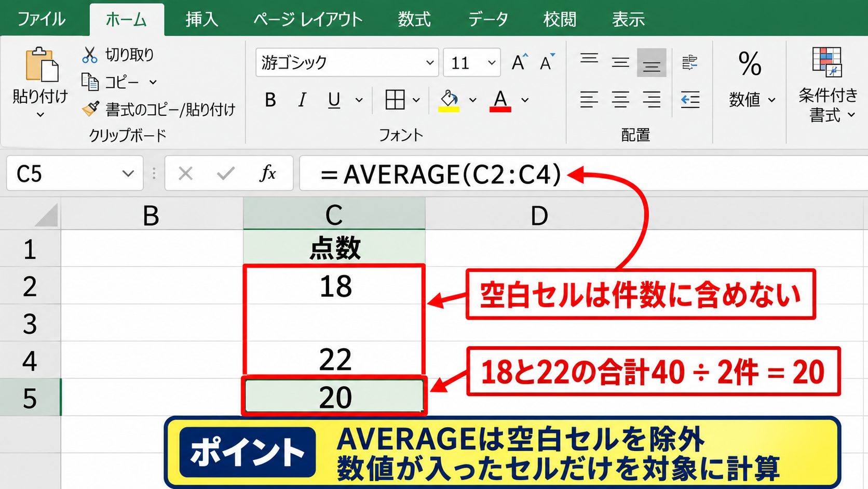Toggle bold formatting
The height and width of the screenshot is (489, 868).
pos(270,100)
